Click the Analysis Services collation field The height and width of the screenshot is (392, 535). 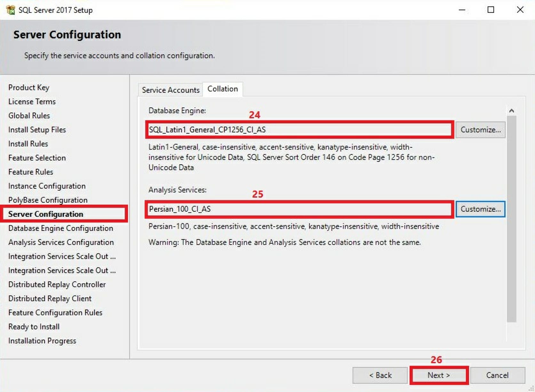pos(299,209)
